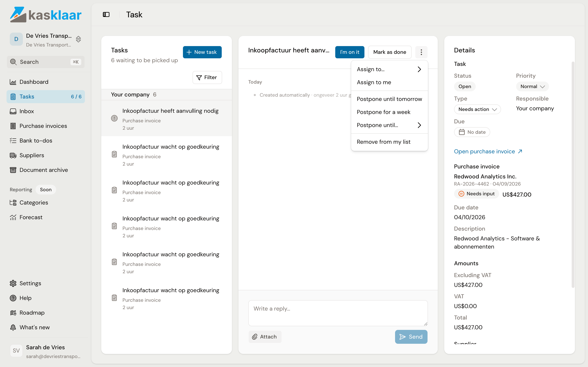Screen dimensions: 588x367
Task: Choose Postpone until tomorrow
Action: click(x=389, y=99)
